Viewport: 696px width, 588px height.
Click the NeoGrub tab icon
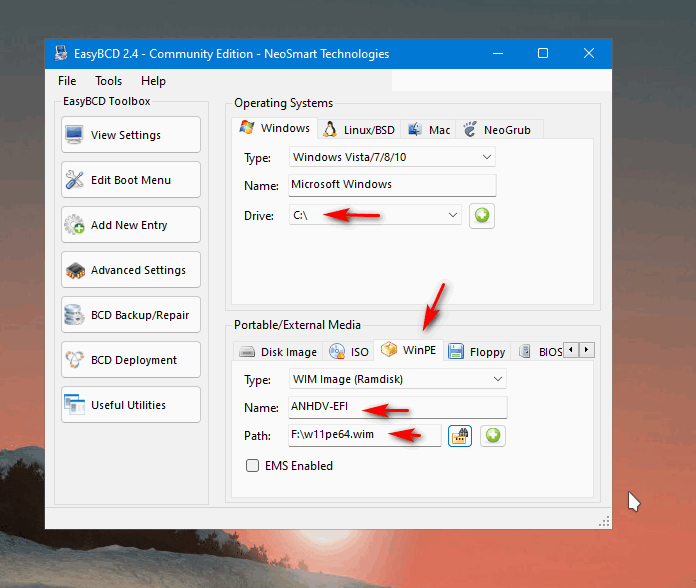pyautogui.click(x=470, y=129)
